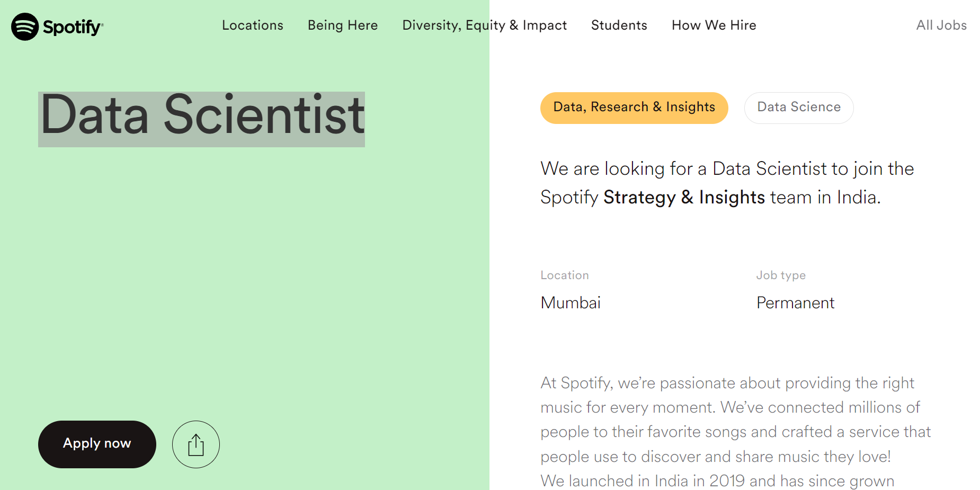Image resolution: width=980 pixels, height=490 pixels.
Task: Go to the Being Here page
Action: point(343,25)
